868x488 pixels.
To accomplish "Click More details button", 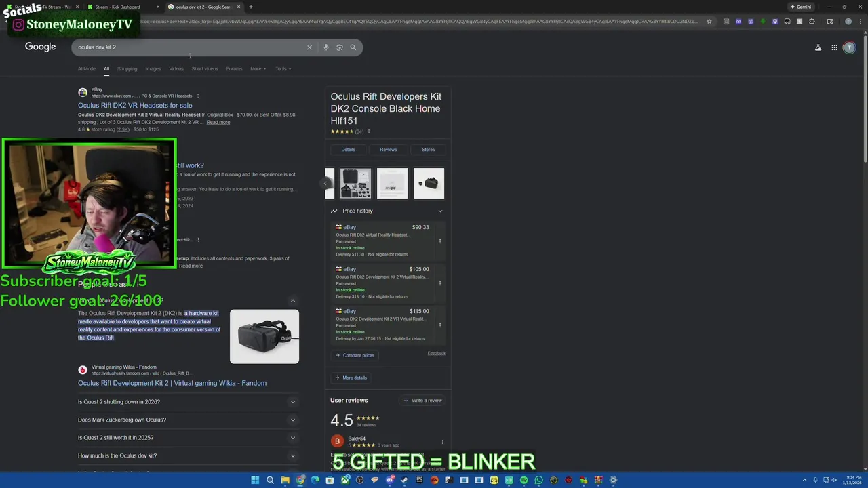I will pyautogui.click(x=351, y=378).
